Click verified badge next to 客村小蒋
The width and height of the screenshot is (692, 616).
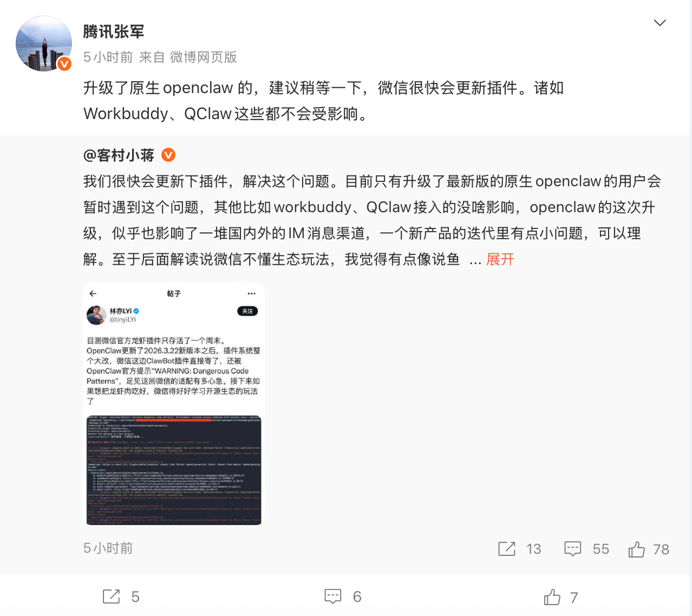tap(169, 155)
